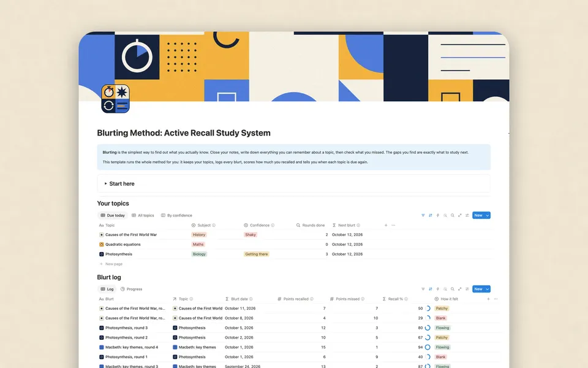Open the three-dot menu in Blurt log header row
588x368 pixels.
point(496,299)
